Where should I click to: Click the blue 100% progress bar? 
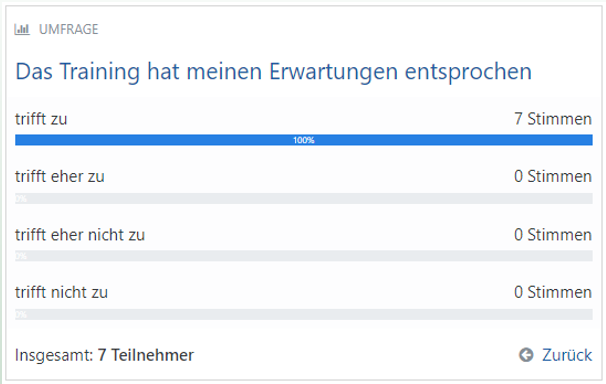[x=304, y=140]
